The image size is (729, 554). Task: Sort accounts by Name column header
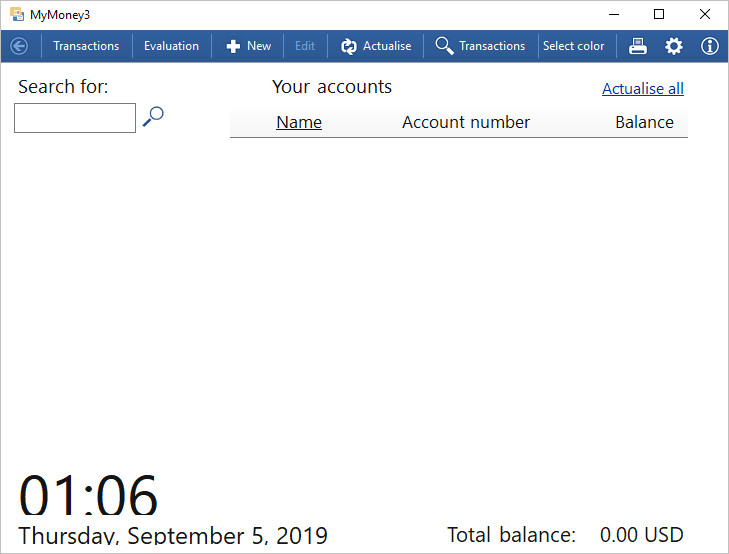tap(299, 122)
